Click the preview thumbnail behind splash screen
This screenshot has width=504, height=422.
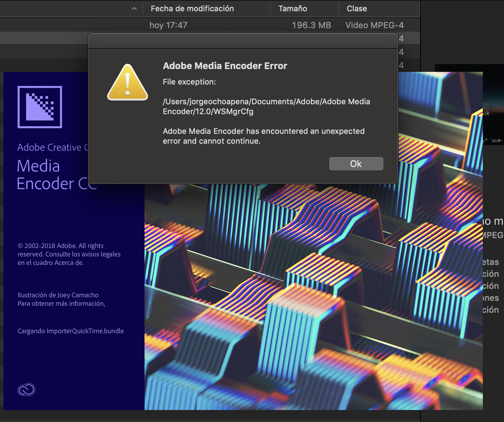click(493, 104)
